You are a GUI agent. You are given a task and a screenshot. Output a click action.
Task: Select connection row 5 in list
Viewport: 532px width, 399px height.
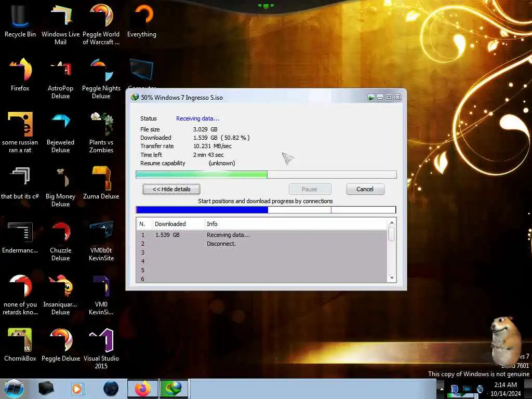click(x=262, y=270)
